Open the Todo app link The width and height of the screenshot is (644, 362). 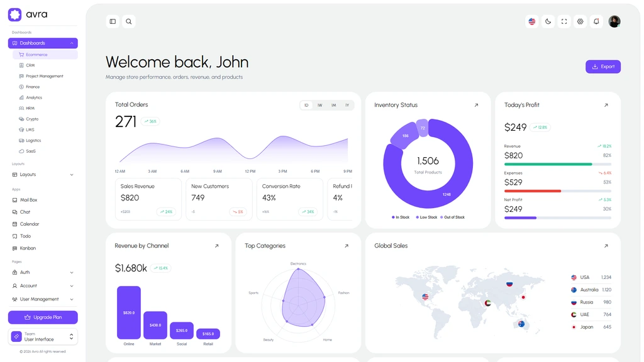(43, 236)
